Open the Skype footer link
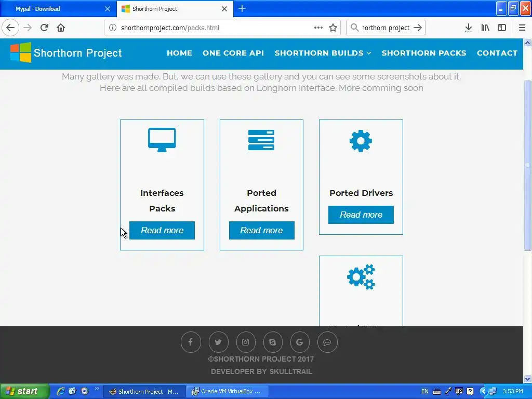This screenshot has width=532, height=399. 272,342
